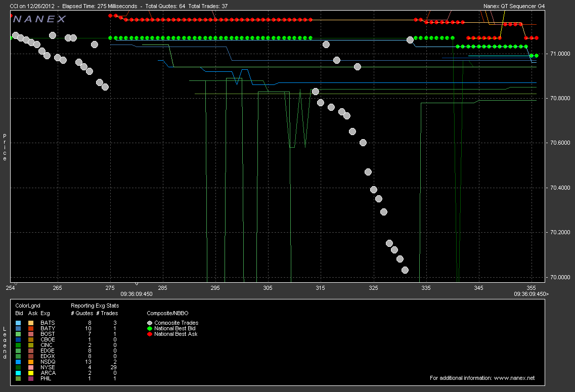Click the 'Reporting Exg Stats' heading

coord(95,306)
